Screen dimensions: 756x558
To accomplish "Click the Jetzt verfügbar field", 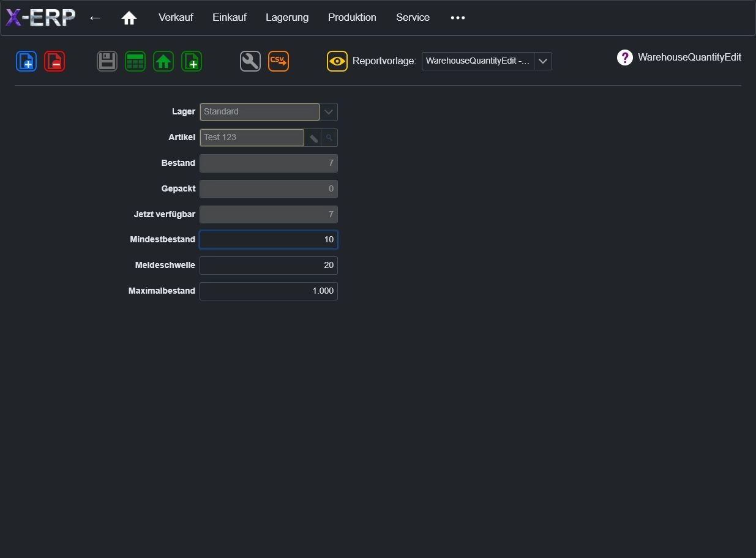I will (x=269, y=215).
